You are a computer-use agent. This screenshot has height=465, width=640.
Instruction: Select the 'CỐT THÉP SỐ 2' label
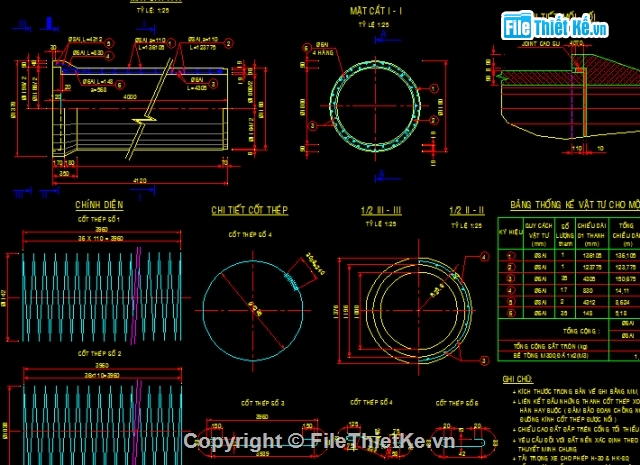point(100,354)
